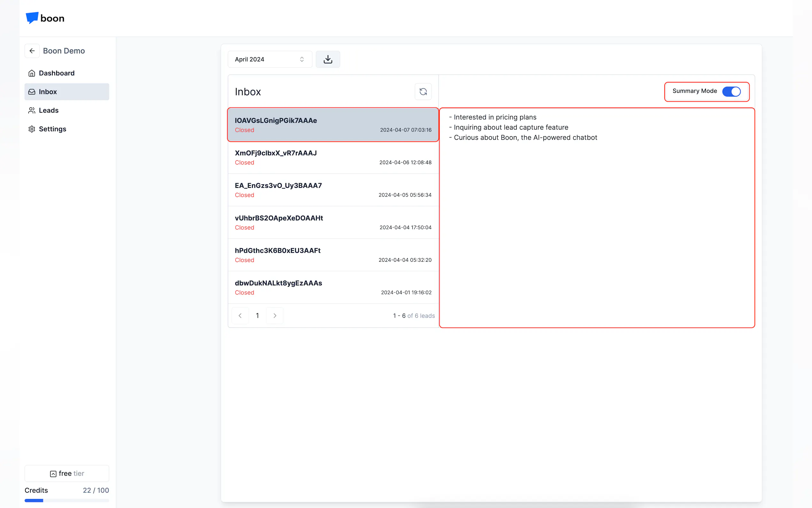Image resolution: width=812 pixels, height=508 pixels.
Task: Click the download export icon
Action: 328,59
